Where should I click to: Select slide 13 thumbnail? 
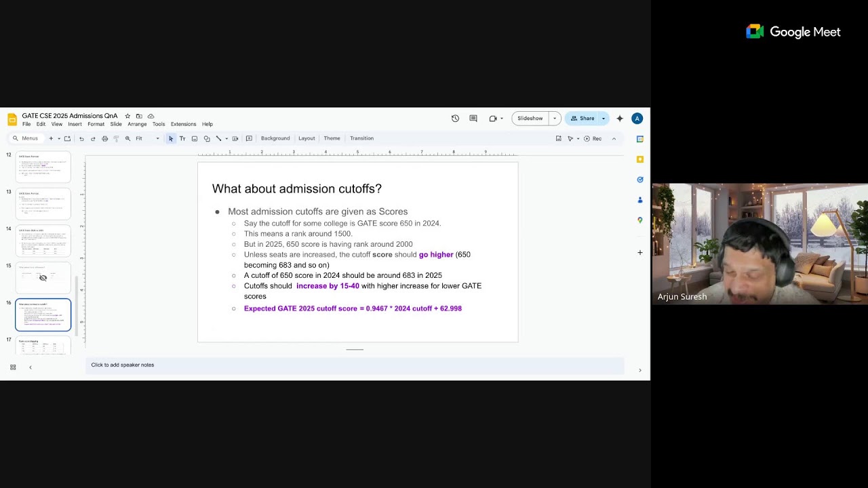pyautogui.click(x=43, y=204)
